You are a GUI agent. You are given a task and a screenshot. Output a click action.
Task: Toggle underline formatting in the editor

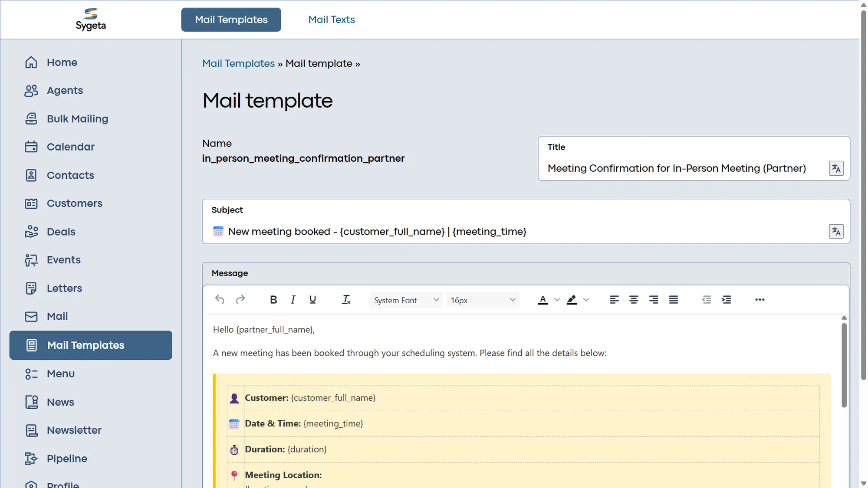point(312,299)
